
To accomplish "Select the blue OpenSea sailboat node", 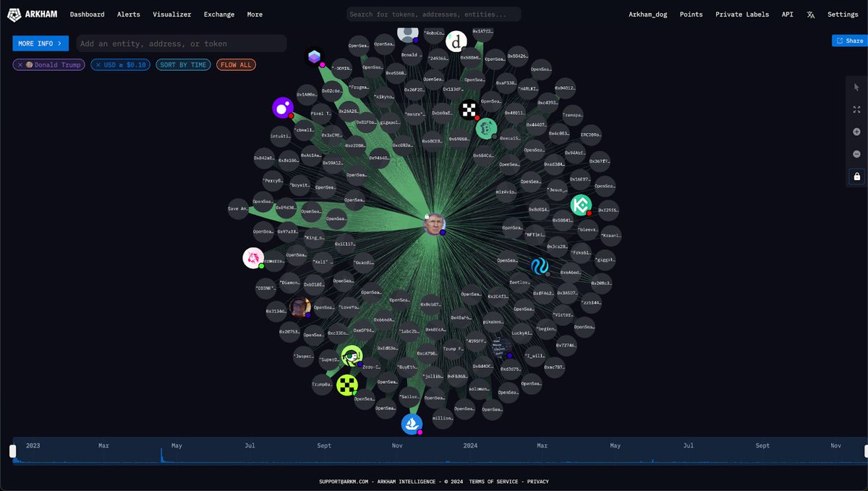I will (412, 424).
